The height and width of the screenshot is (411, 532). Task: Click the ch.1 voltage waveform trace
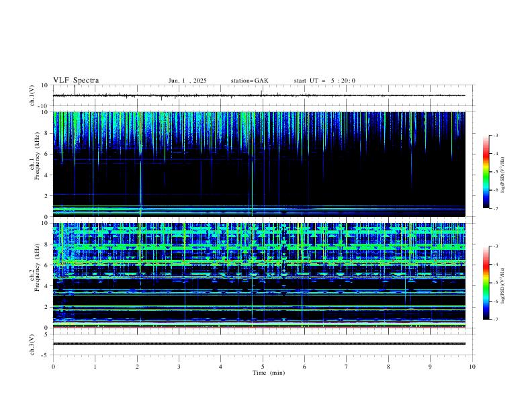coord(259,95)
